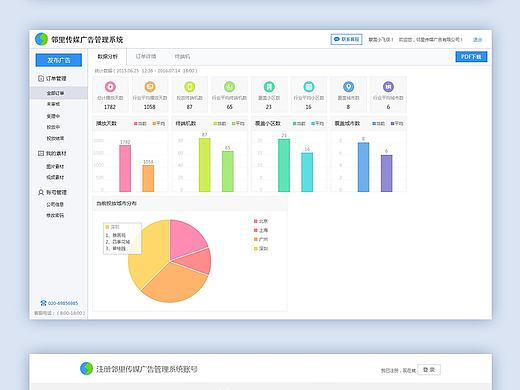The width and height of the screenshot is (520, 390).
Task: Toggle the 北京 legend entry of the pie chart
Action: (261, 221)
